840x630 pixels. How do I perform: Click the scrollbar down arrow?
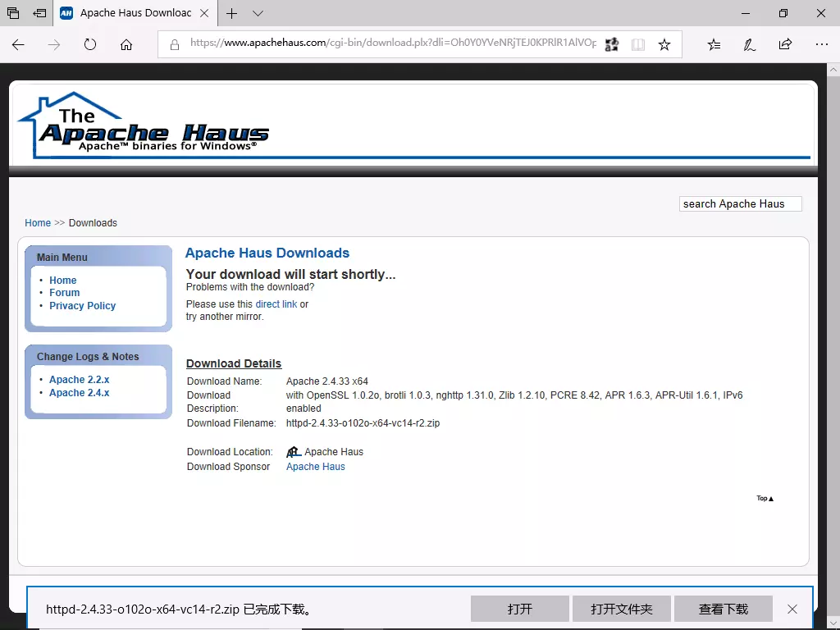(833, 623)
